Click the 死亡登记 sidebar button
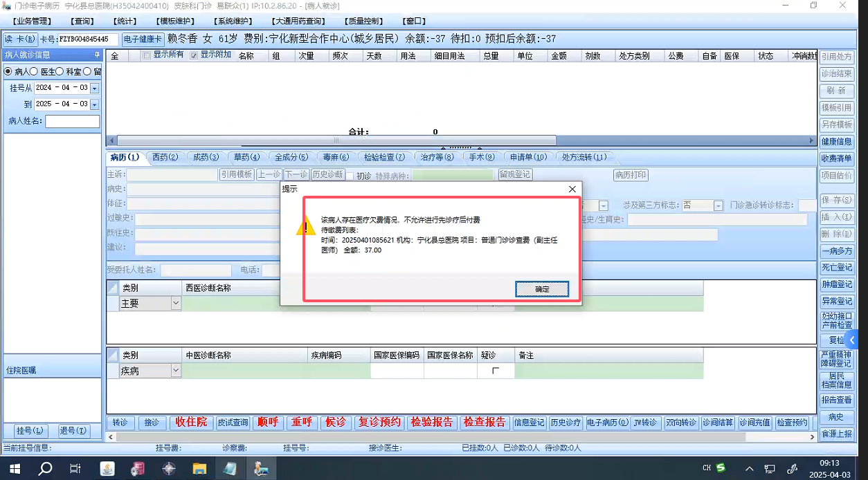 (836, 268)
